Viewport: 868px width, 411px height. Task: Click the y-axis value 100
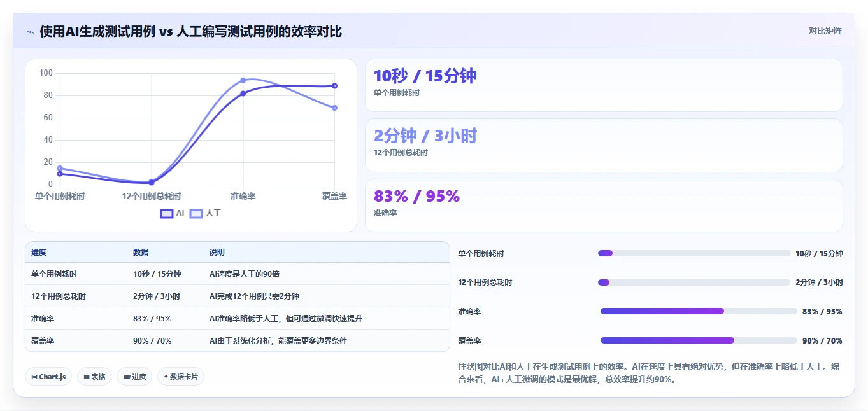(46, 73)
